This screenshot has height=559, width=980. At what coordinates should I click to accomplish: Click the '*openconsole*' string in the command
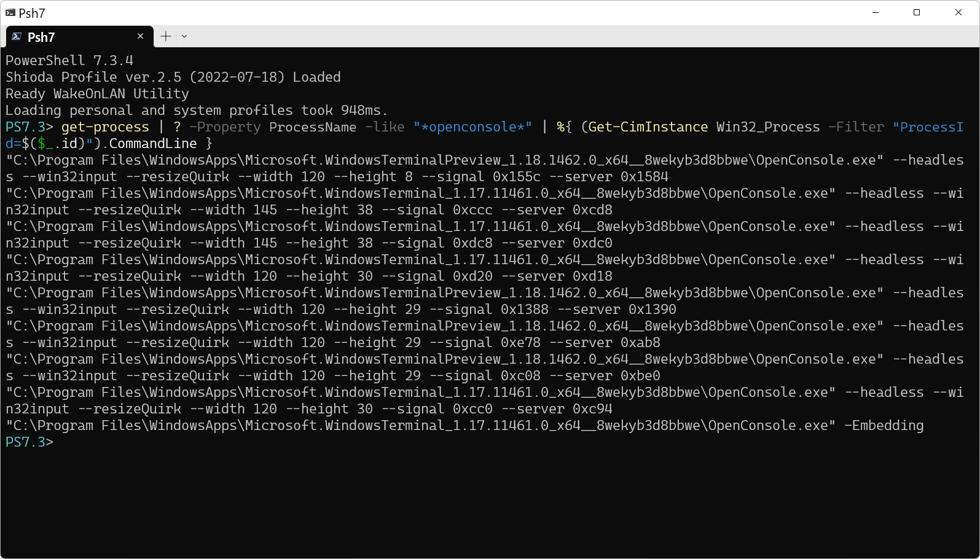pos(472,127)
